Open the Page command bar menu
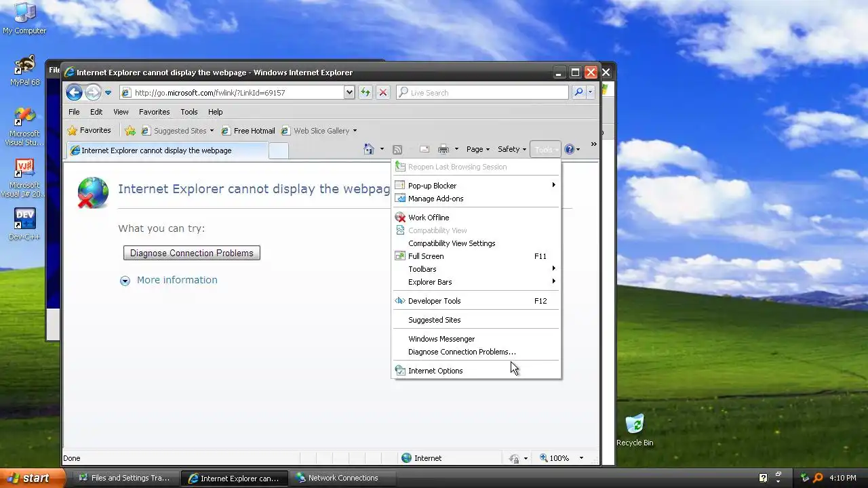Screen dimensions: 868x488 tap(478, 149)
